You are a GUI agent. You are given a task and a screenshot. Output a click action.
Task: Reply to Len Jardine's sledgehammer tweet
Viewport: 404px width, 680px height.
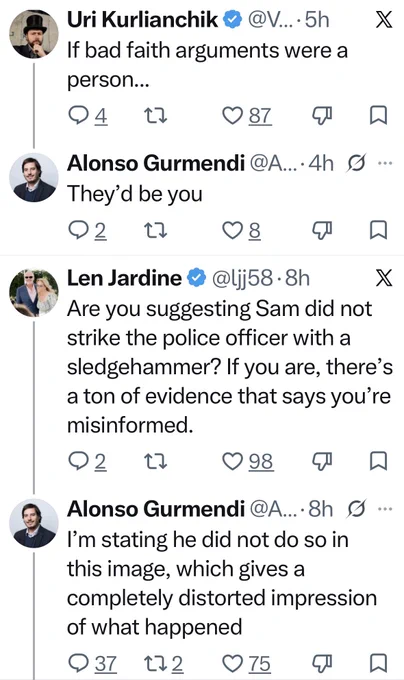[x=88, y=461]
